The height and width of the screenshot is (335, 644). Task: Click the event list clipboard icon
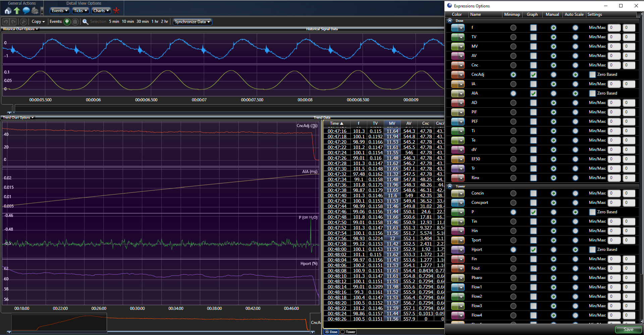(x=75, y=22)
